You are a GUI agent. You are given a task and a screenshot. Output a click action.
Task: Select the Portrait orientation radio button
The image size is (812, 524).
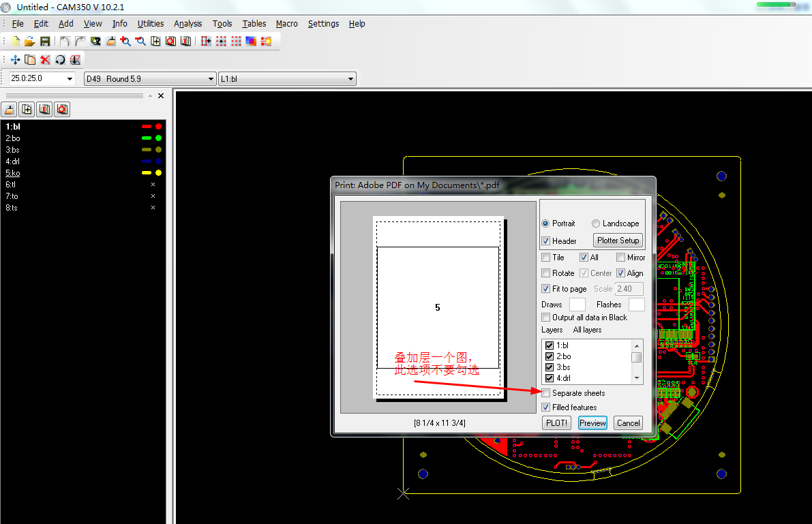pyautogui.click(x=545, y=224)
